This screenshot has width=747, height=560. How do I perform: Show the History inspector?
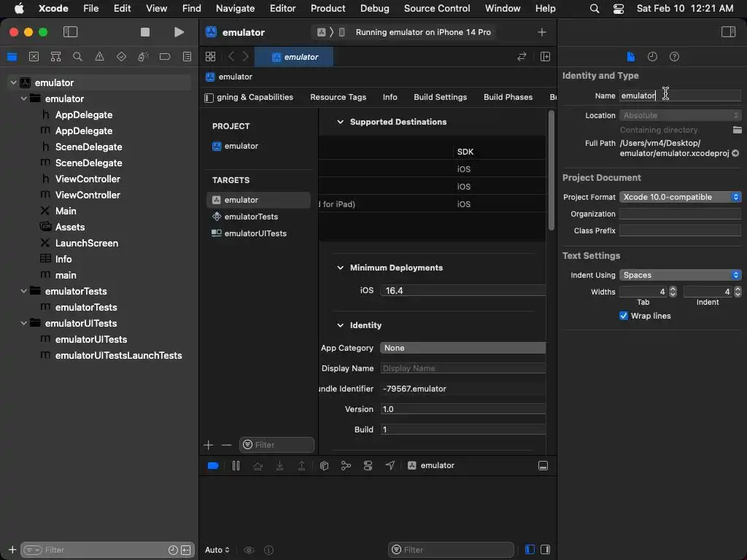click(x=652, y=57)
